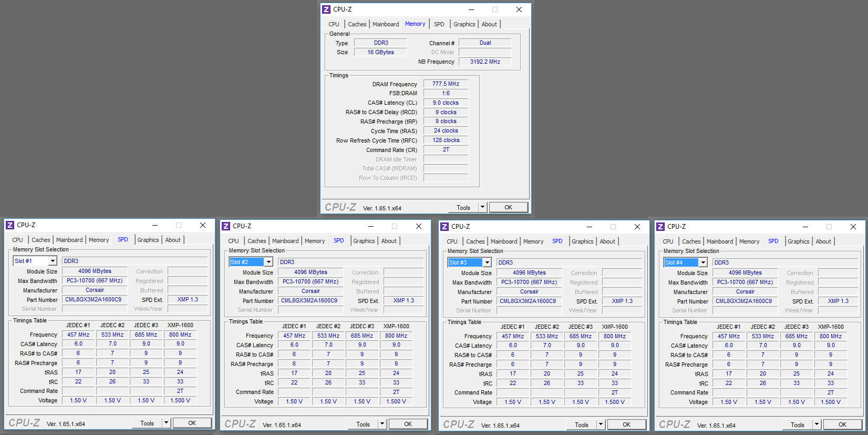
Task: Minimize the Slot #2 CPU-Z window
Action: 371,226
